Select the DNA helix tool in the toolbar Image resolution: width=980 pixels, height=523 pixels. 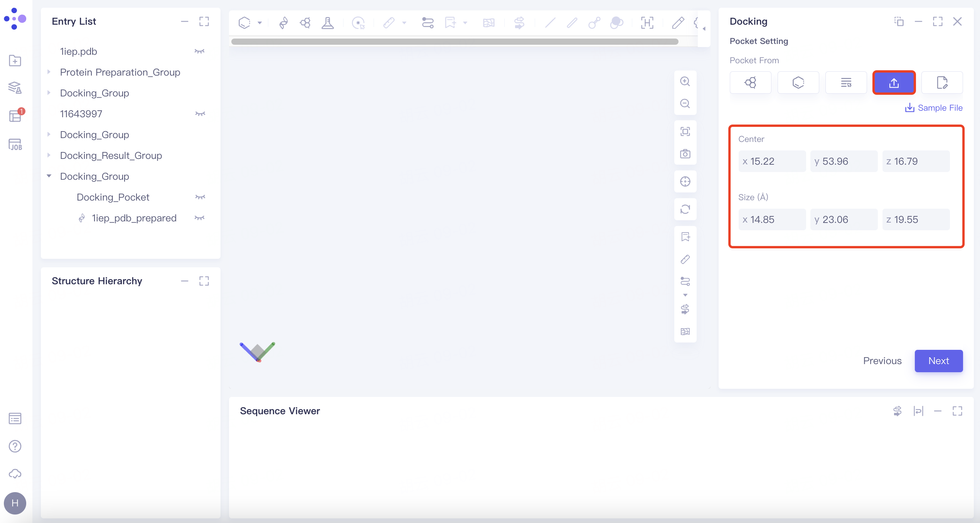point(283,23)
